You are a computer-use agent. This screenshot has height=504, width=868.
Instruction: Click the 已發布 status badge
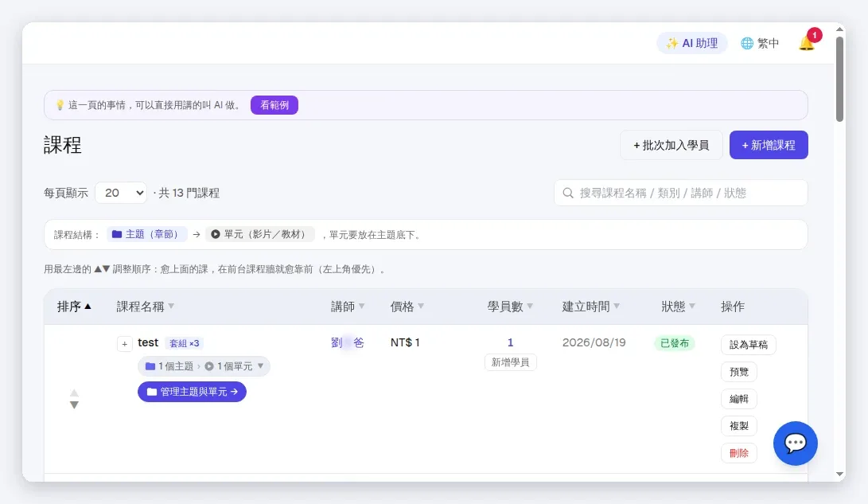click(x=675, y=343)
